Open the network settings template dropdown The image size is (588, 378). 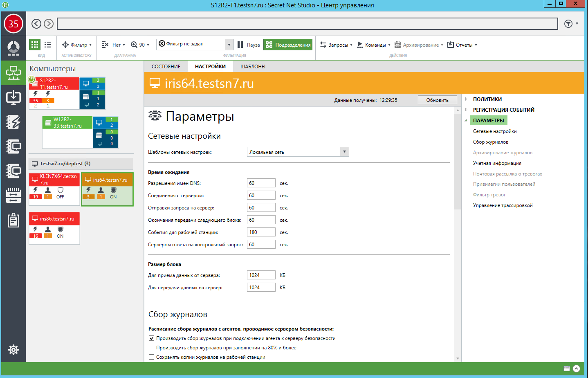click(x=344, y=152)
